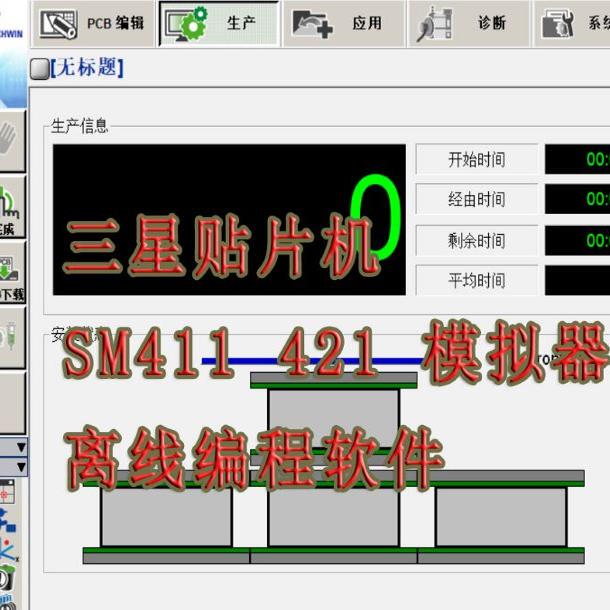Switch to the 生产 tab
The width and height of the screenshot is (610, 610).
pyautogui.click(x=219, y=23)
